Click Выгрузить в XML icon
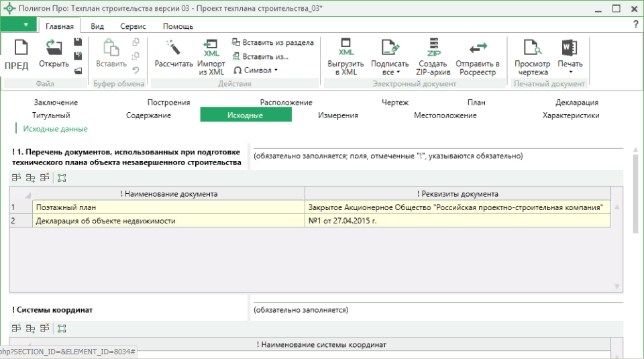The image size is (644, 359). (345, 48)
